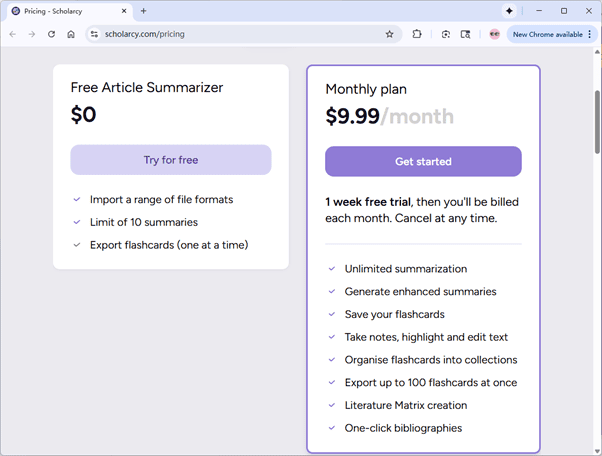Click the Get started button

[423, 161]
